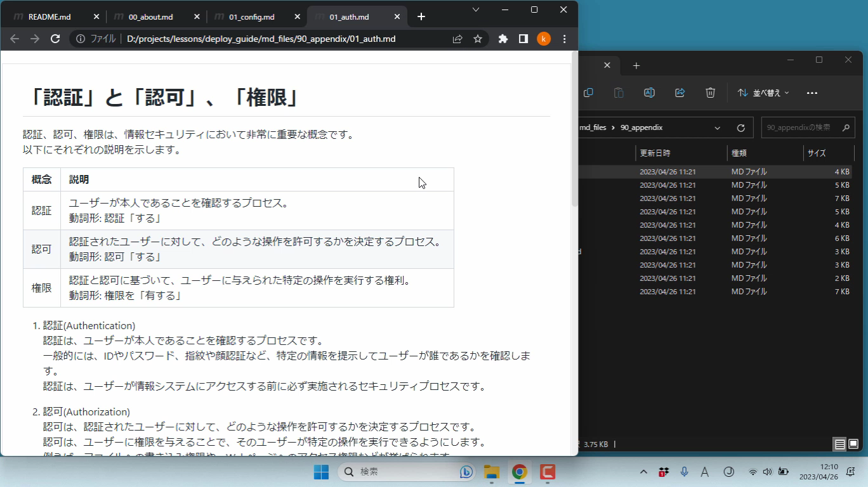Click the delete trash icon in Explorer
The width and height of the screenshot is (868, 487).
coord(711,93)
